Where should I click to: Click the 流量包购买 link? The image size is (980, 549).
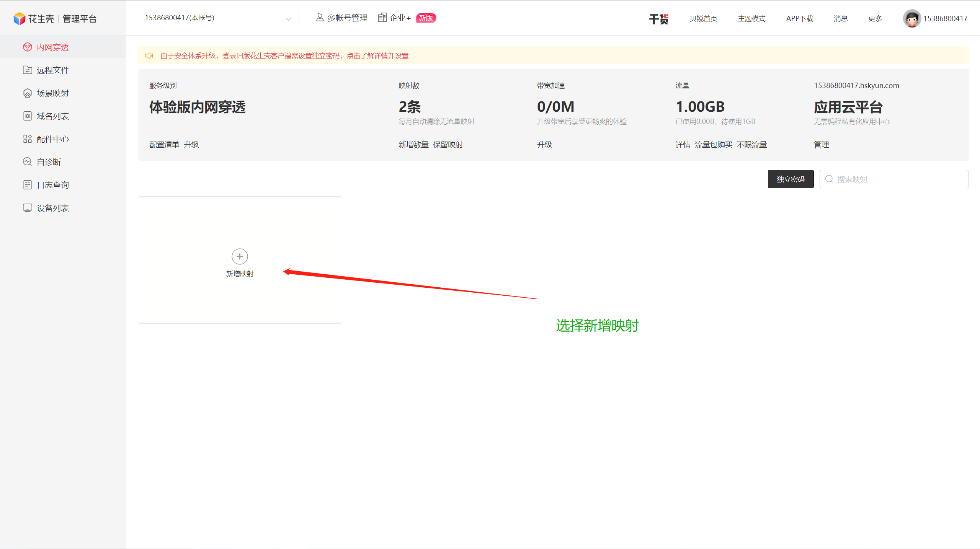tap(714, 145)
